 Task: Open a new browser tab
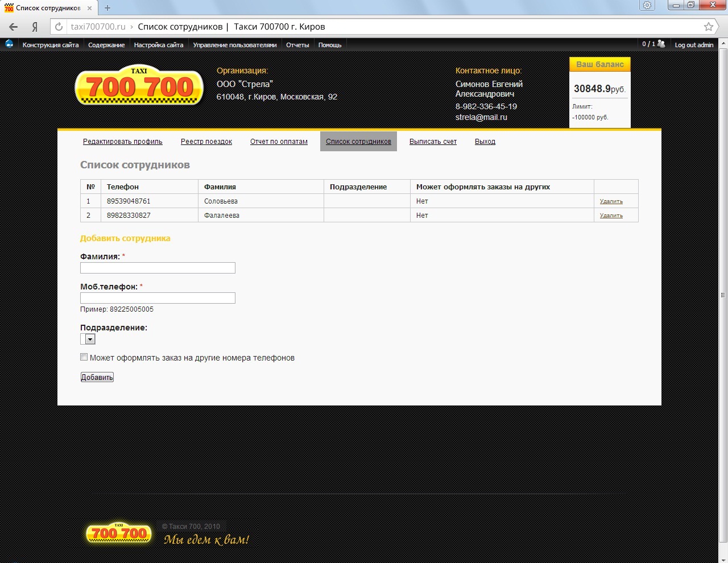click(x=107, y=8)
